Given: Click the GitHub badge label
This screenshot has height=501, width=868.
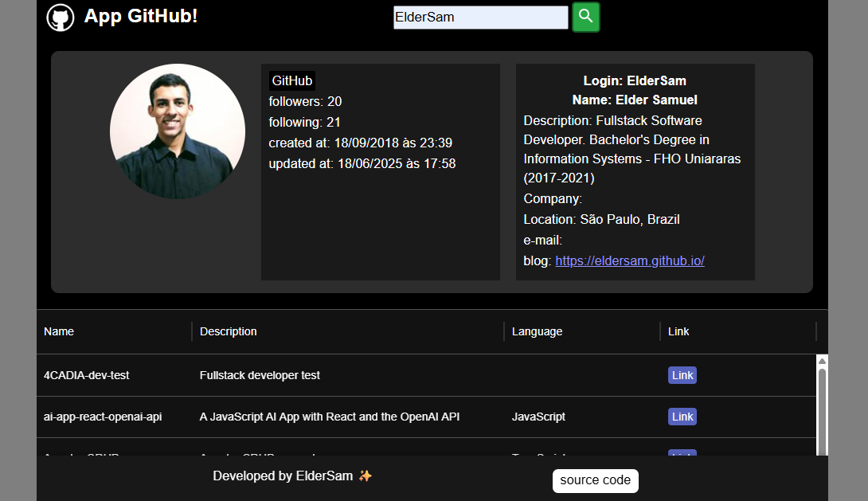Looking at the screenshot, I should pos(292,80).
